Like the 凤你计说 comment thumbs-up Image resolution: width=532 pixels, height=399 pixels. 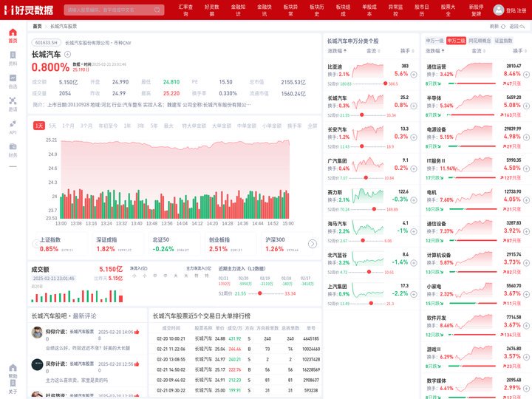(x=137, y=364)
